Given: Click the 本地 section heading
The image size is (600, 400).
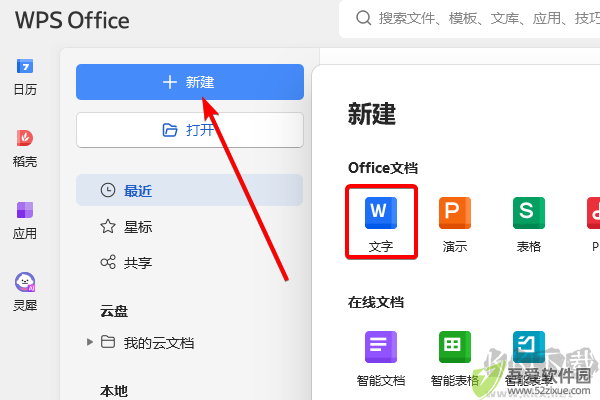Looking at the screenshot, I should pyautogui.click(x=114, y=391).
